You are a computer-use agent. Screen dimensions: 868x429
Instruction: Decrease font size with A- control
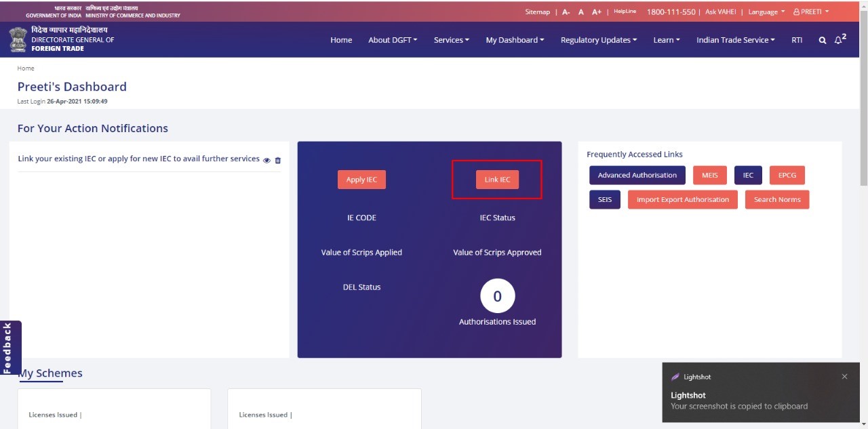(566, 12)
